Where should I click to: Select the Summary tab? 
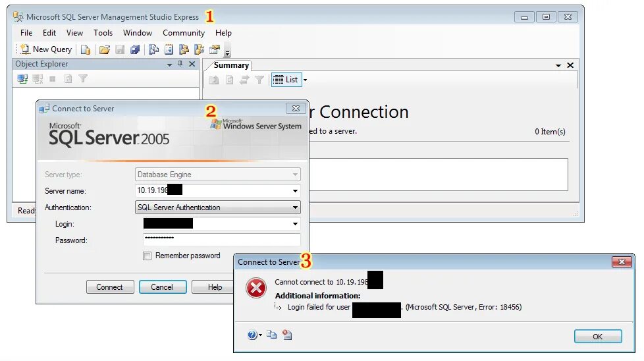[231, 65]
